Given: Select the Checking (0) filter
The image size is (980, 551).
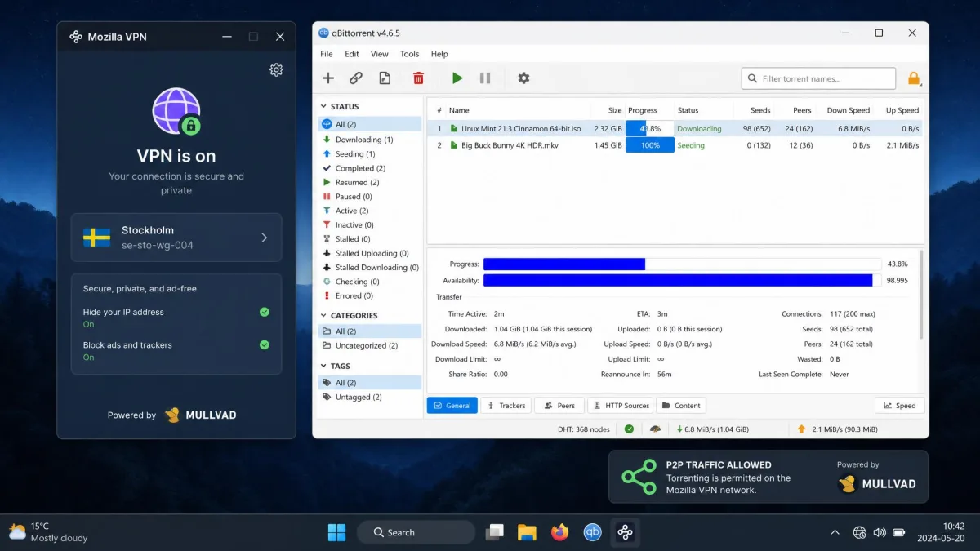Looking at the screenshot, I should (x=370, y=282).
